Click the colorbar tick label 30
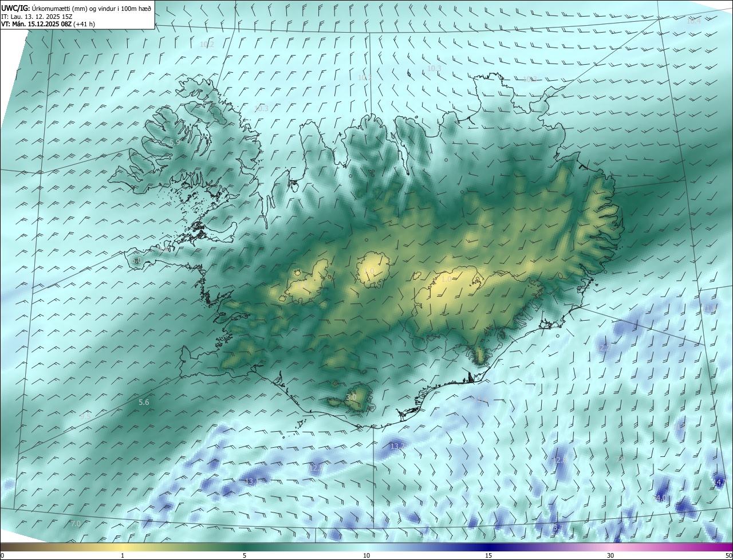733x560 pixels. click(610, 555)
